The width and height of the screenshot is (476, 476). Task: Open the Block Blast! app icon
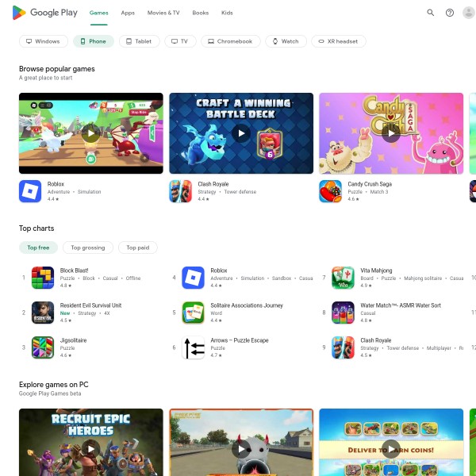pyautogui.click(x=43, y=278)
